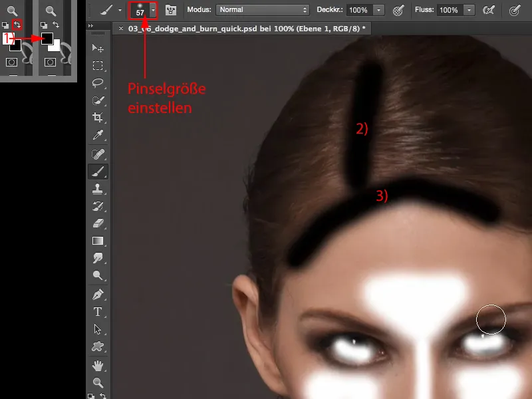Screen dimensions: 532x399
Task: Select the Hand tool
Action: 98,364
